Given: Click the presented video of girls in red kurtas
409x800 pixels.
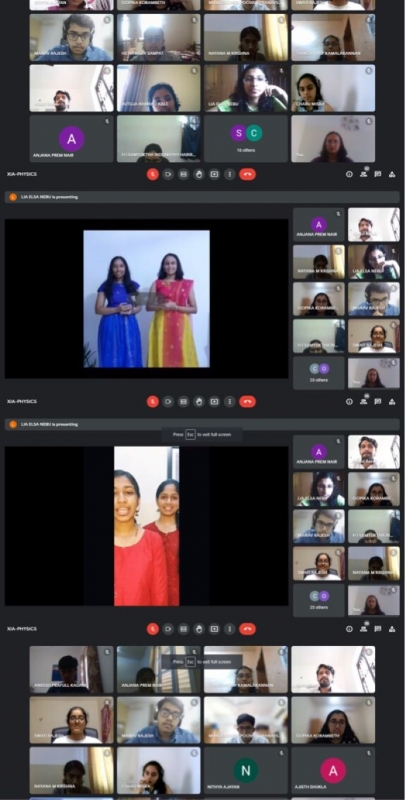Looking at the screenshot, I should [x=146, y=526].
